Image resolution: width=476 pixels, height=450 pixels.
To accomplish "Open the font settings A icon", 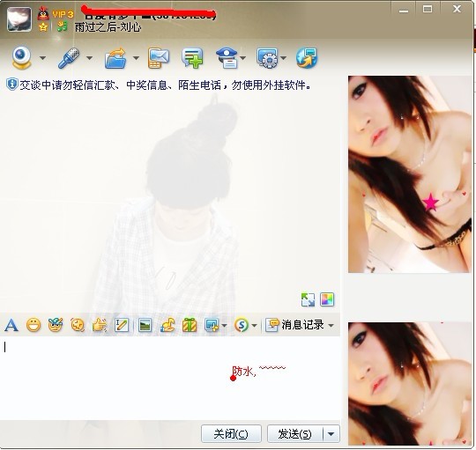I will coord(11,325).
